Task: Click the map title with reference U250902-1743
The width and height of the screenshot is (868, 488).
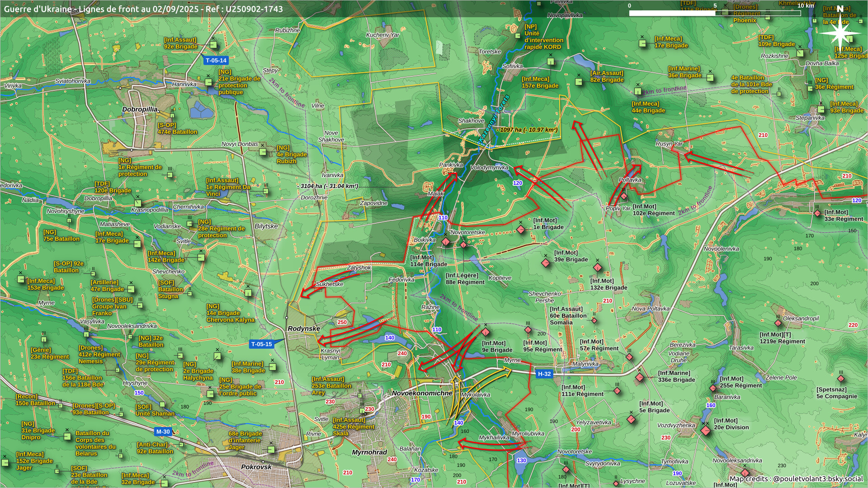Action: point(143,9)
